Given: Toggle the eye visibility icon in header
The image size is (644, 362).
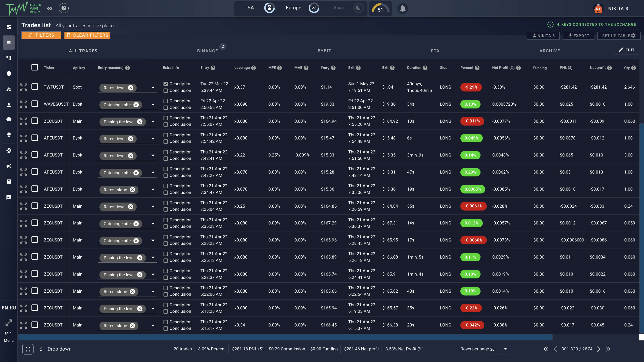Looking at the screenshot, I should [x=50, y=9].
